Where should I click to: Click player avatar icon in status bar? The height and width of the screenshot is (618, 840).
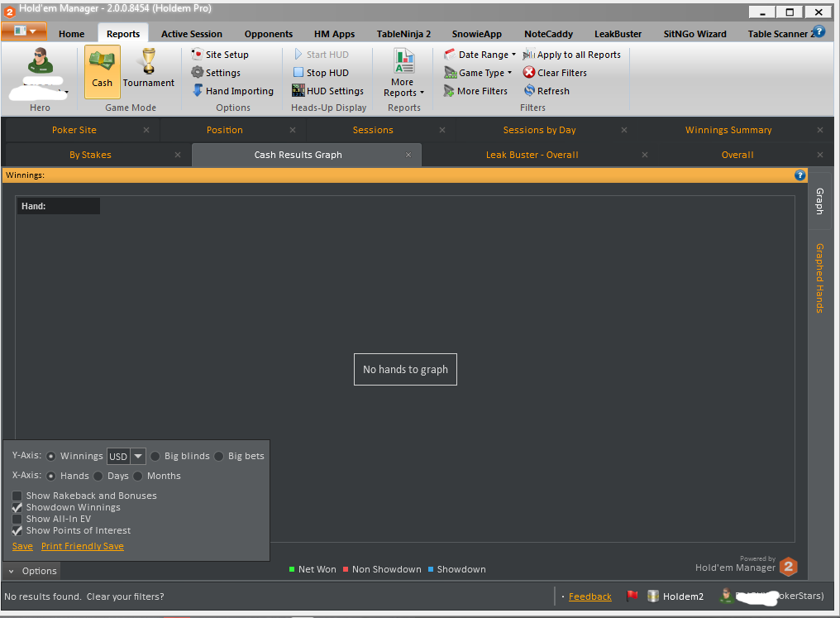(727, 596)
